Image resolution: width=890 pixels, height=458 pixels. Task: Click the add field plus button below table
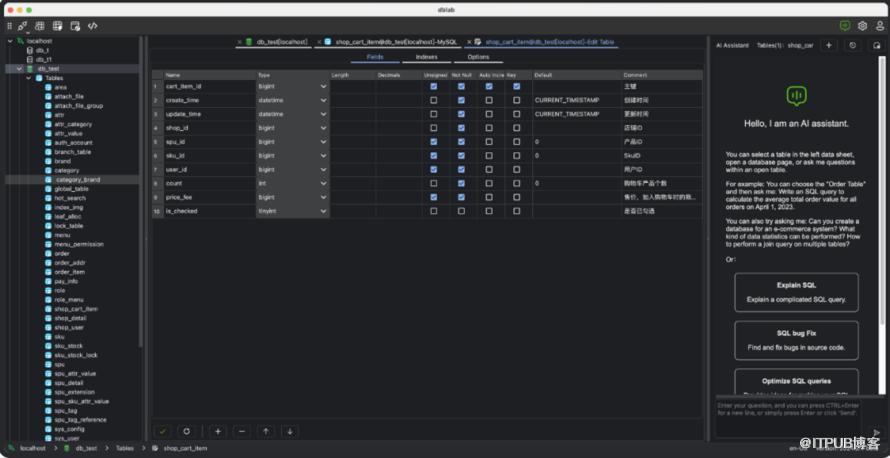pos(217,431)
